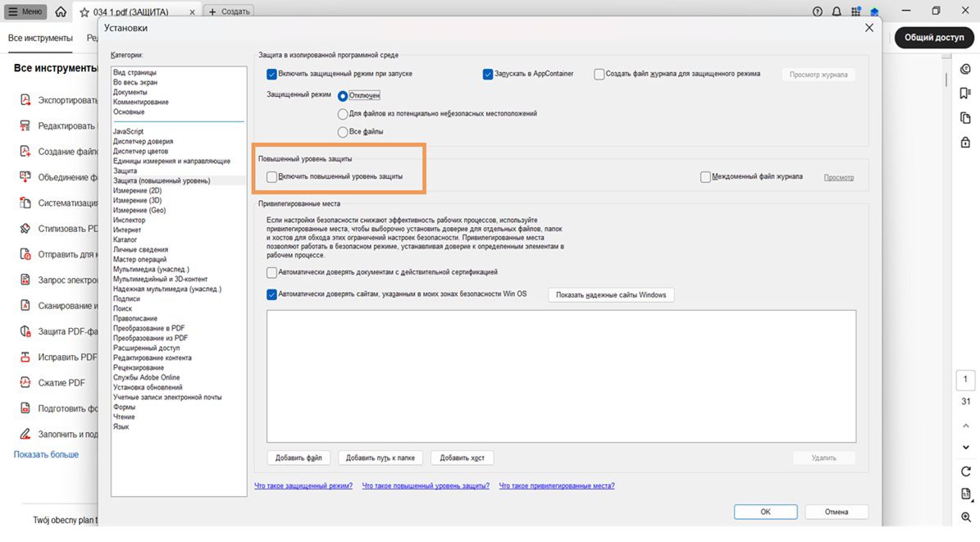The width and height of the screenshot is (980, 542).
Task: Switch to Все инструменты tab
Action: tap(40, 39)
